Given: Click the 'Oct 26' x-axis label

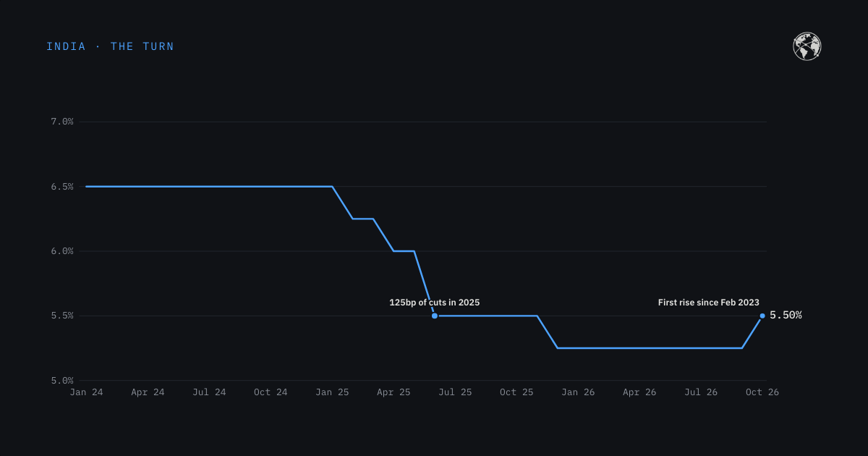Looking at the screenshot, I should coord(762,392).
